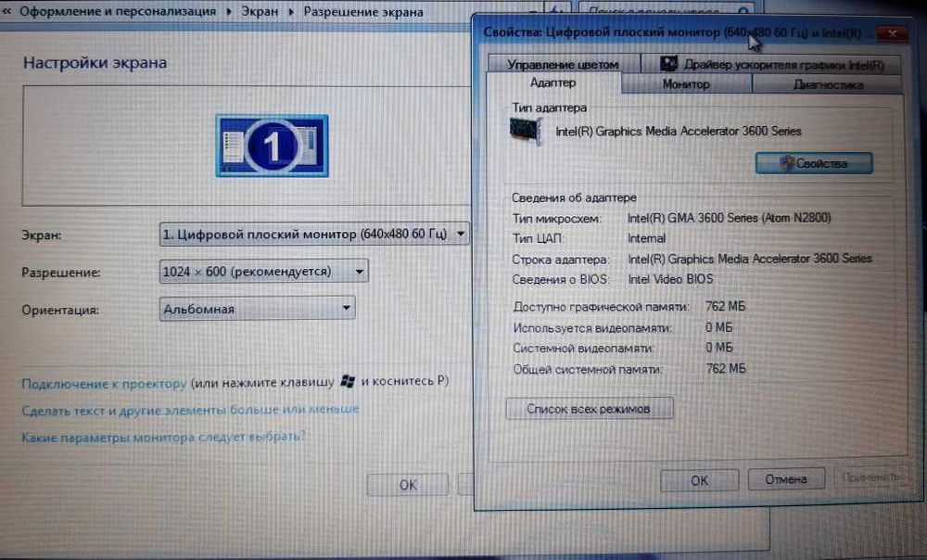Screen dimensions: 927x560
Task: Expand breadcrumb arrow after Оформление и персонализация
Action: (229, 12)
